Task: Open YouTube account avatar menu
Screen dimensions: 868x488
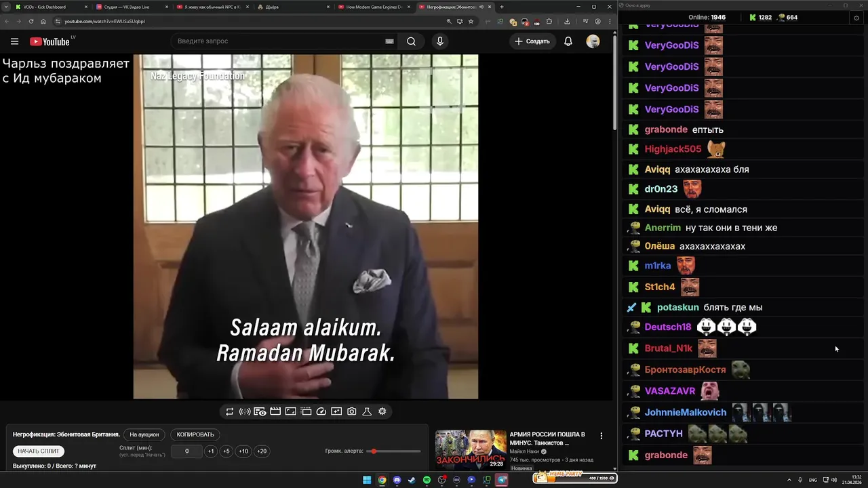Action: 593,41
